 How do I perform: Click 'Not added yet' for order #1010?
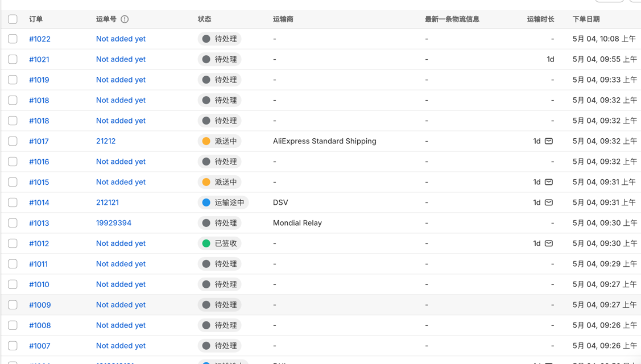121,284
